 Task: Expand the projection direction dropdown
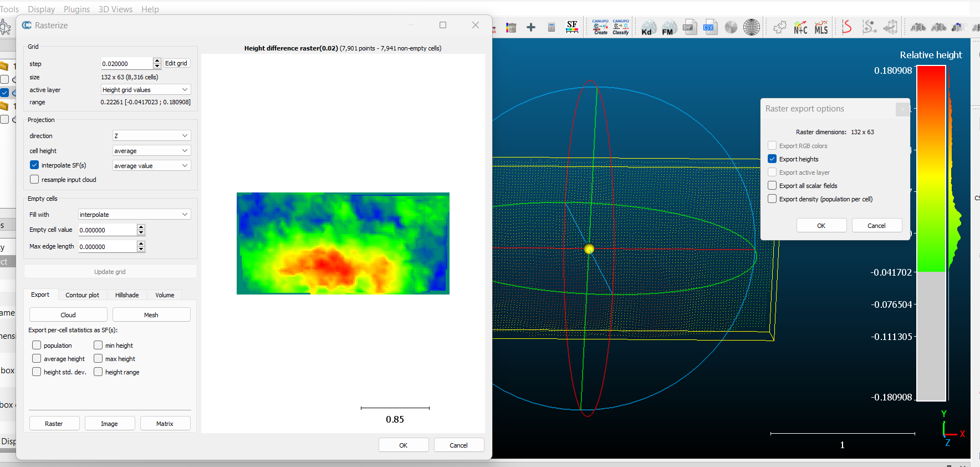pyautogui.click(x=151, y=136)
